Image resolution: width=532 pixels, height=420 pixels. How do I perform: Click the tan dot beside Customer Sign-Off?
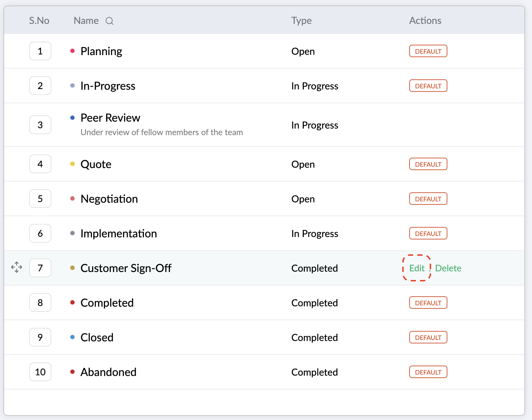tap(72, 268)
